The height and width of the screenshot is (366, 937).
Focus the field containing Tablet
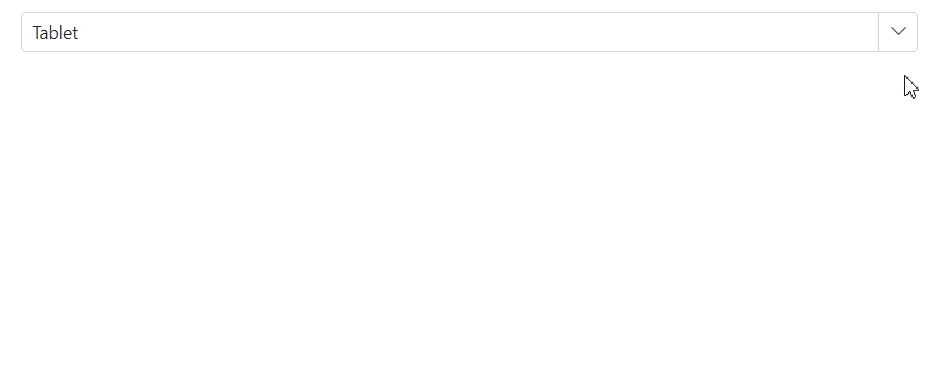click(450, 32)
